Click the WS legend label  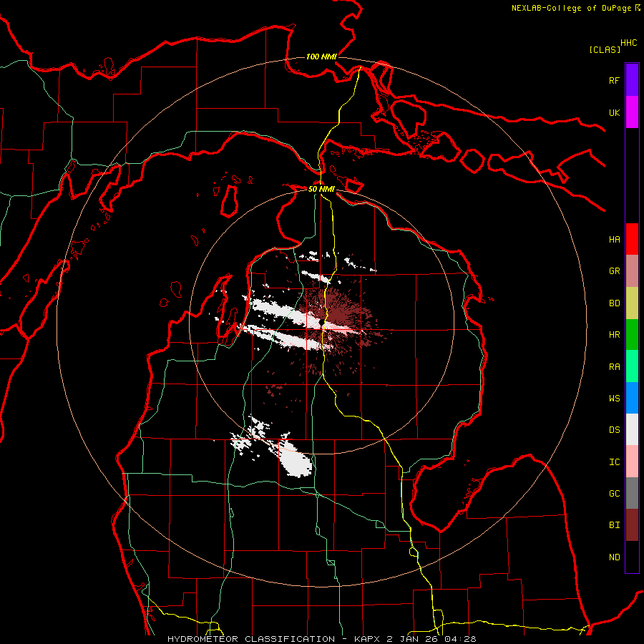614,399
